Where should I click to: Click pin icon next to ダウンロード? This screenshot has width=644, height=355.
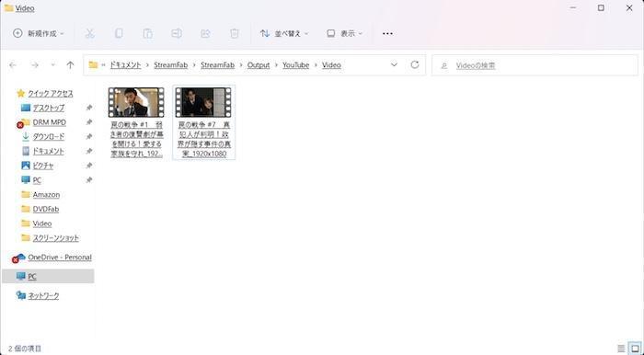click(88, 137)
